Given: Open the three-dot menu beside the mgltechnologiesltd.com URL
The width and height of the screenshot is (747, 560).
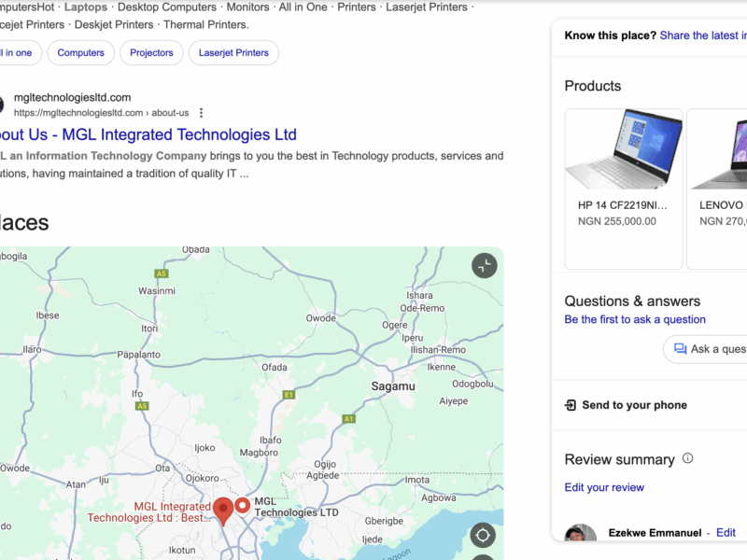Looking at the screenshot, I should (x=201, y=113).
